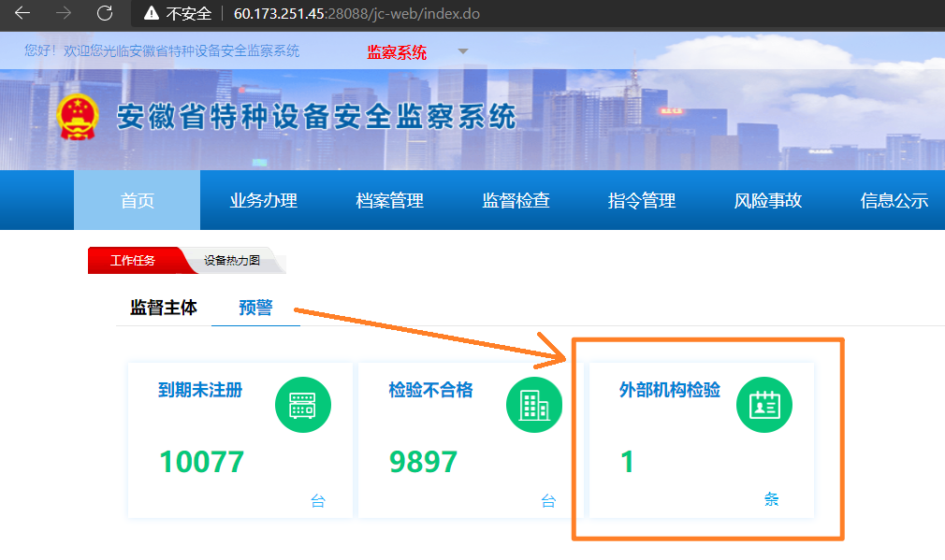Click the not-secure warning triangle icon
This screenshot has width=945, height=560.
(152, 13)
